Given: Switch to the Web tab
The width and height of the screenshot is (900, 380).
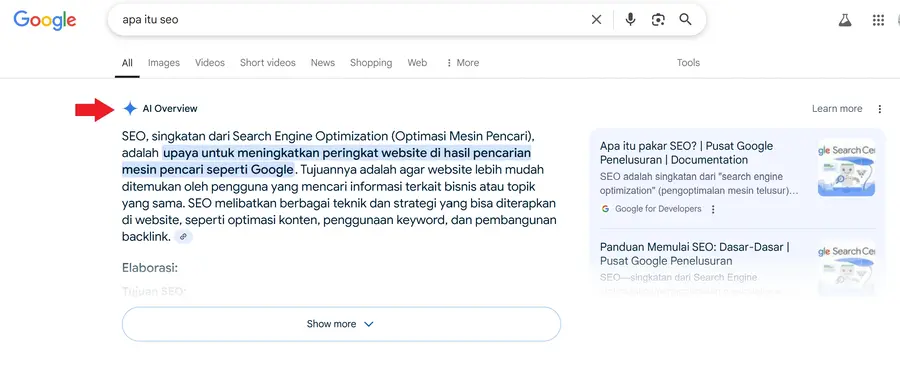Looking at the screenshot, I should click(417, 63).
